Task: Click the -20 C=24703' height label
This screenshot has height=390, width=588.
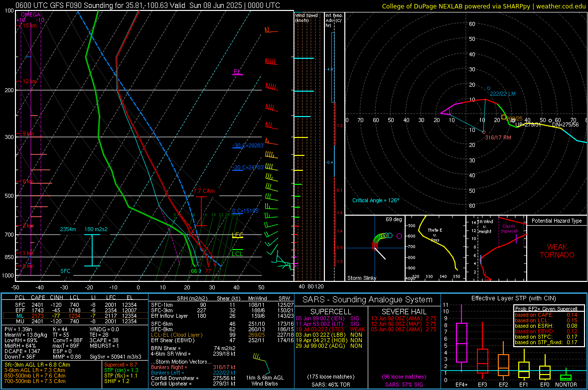Action: tap(248, 168)
